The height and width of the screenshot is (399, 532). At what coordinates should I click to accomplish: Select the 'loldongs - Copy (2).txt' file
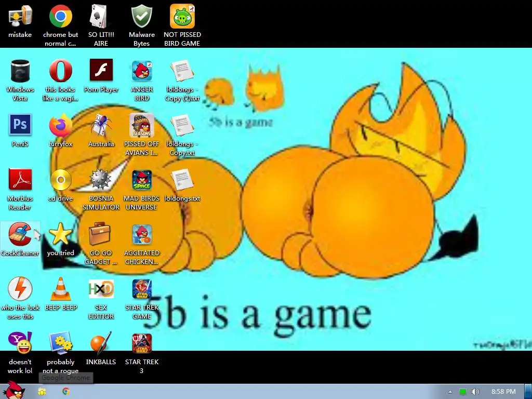pyautogui.click(x=182, y=71)
